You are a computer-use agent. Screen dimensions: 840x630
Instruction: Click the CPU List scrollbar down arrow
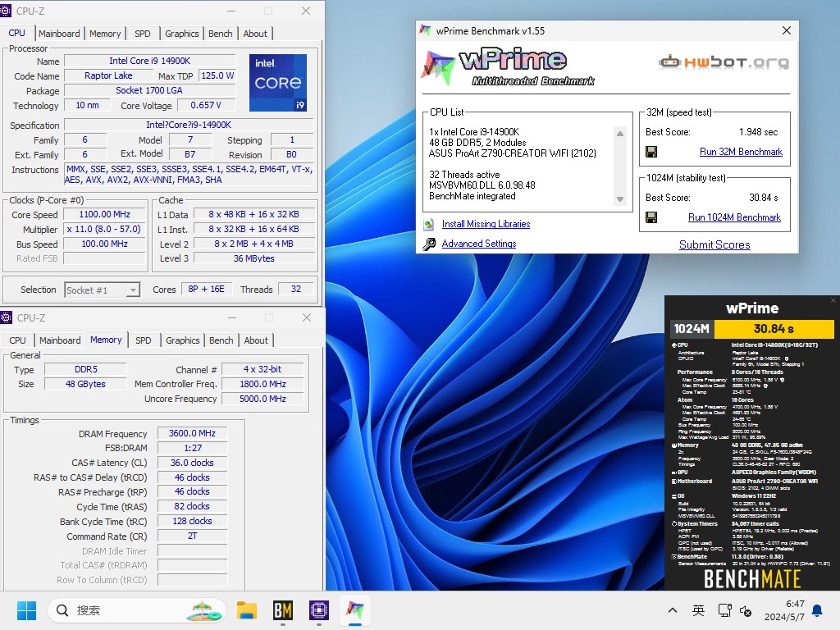tap(620, 199)
